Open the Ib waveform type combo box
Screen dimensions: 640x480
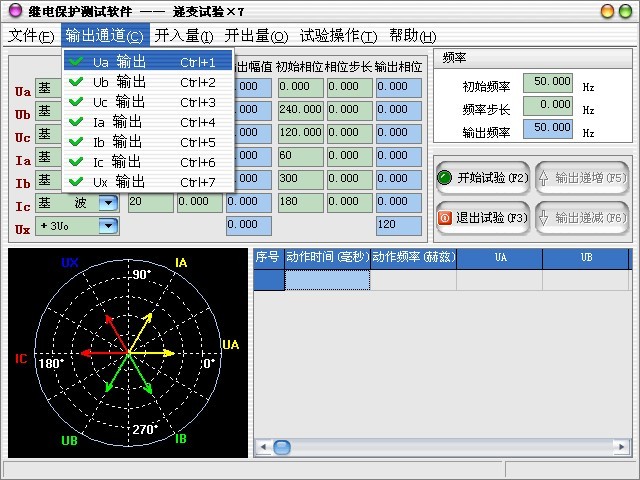pos(49,180)
